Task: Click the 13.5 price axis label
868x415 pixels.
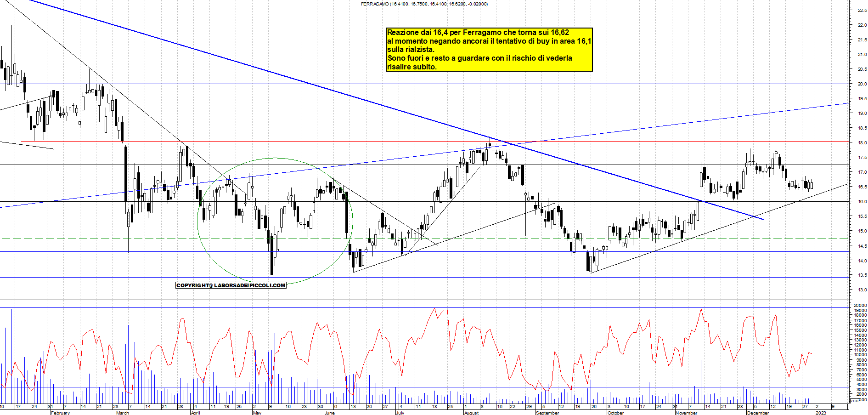Action: click(x=862, y=276)
